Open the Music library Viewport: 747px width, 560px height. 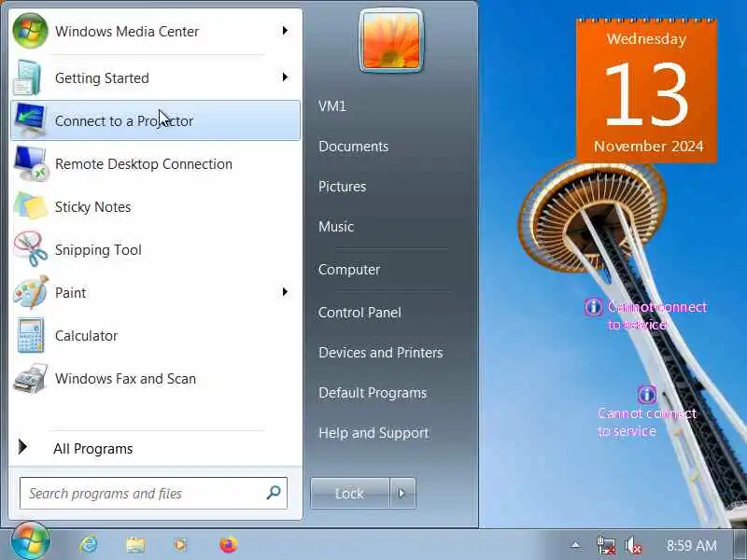coord(336,226)
